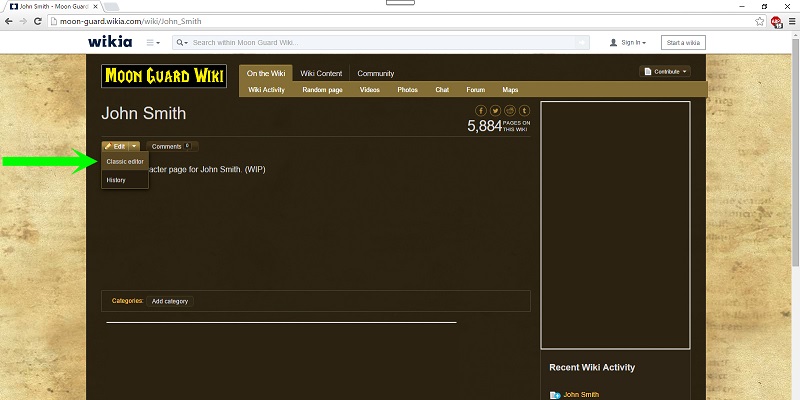The width and height of the screenshot is (800, 400).
Task: Open John Smith in Recent Wiki Activity
Action: [581, 394]
